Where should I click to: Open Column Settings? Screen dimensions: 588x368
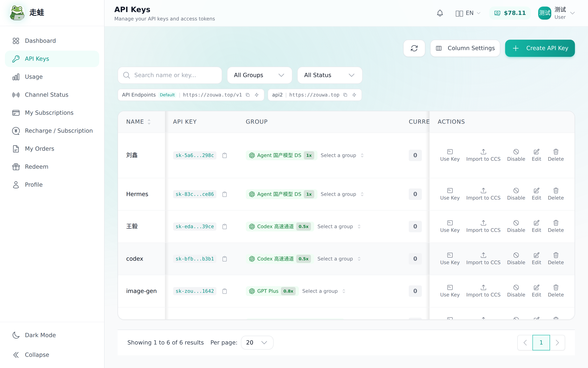pos(465,48)
